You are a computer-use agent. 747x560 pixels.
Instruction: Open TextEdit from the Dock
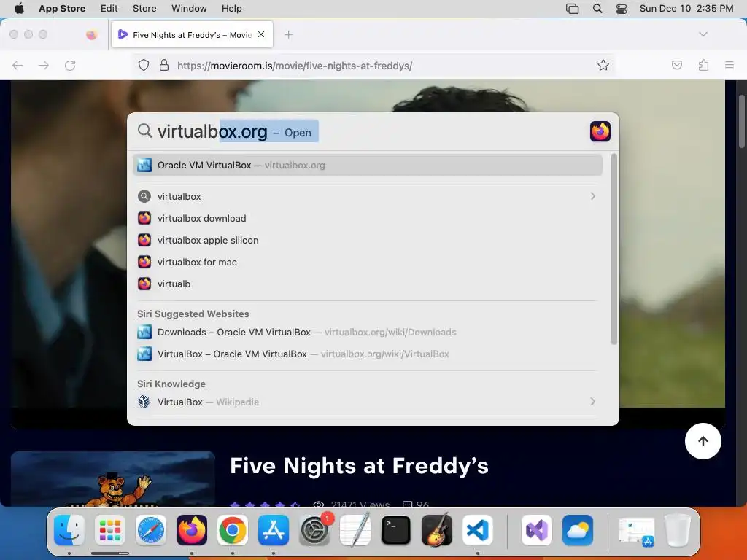click(x=355, y=530)
